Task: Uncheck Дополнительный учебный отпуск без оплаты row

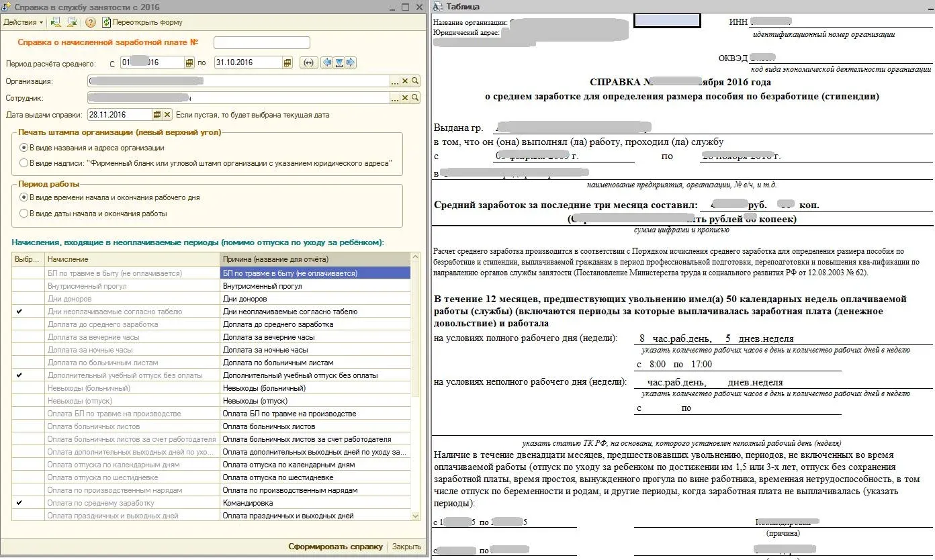Action: point(19,375)
